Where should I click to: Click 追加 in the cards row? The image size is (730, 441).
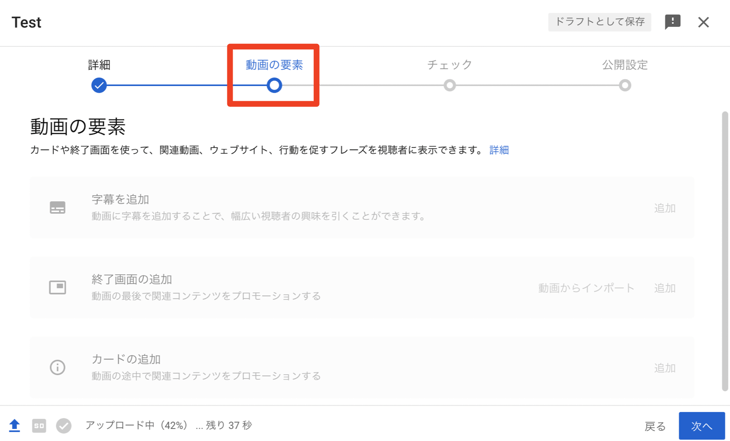(665, 368)
